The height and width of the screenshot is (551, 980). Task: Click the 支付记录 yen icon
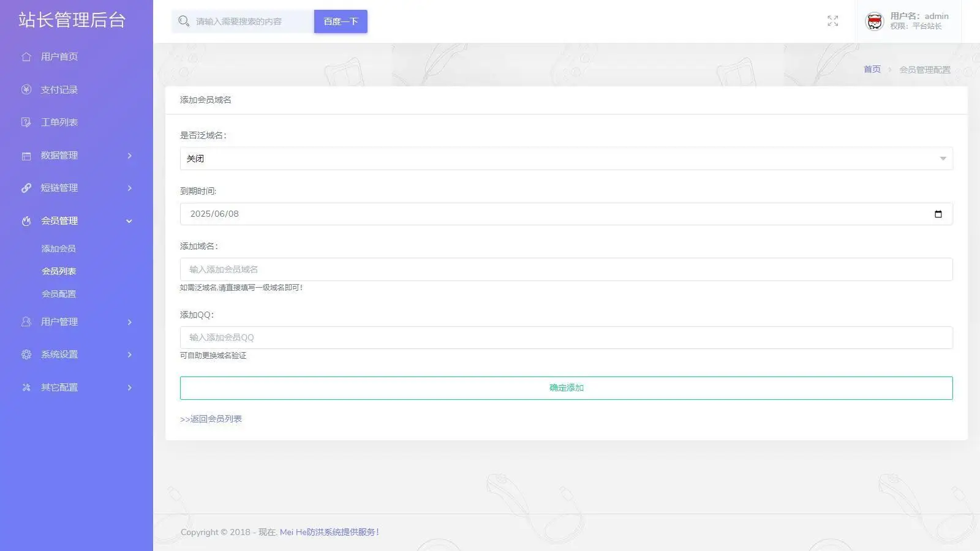26,90
